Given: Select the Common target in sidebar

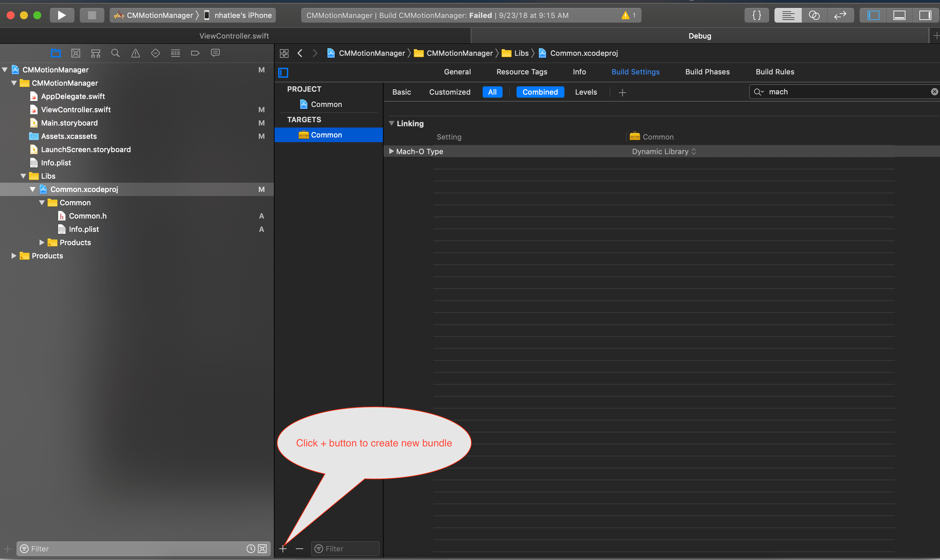Looking at the screenshot, I should (x=326, y=135).
